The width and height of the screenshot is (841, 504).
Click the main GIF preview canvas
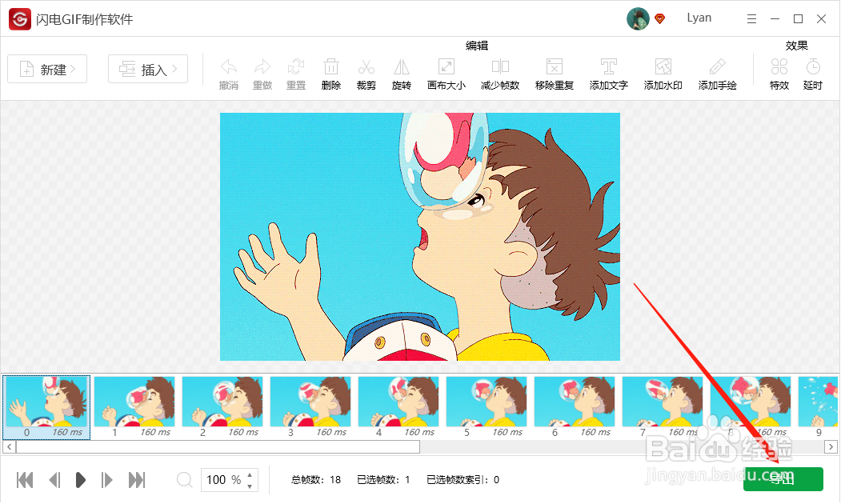click(x=420, y=237)
